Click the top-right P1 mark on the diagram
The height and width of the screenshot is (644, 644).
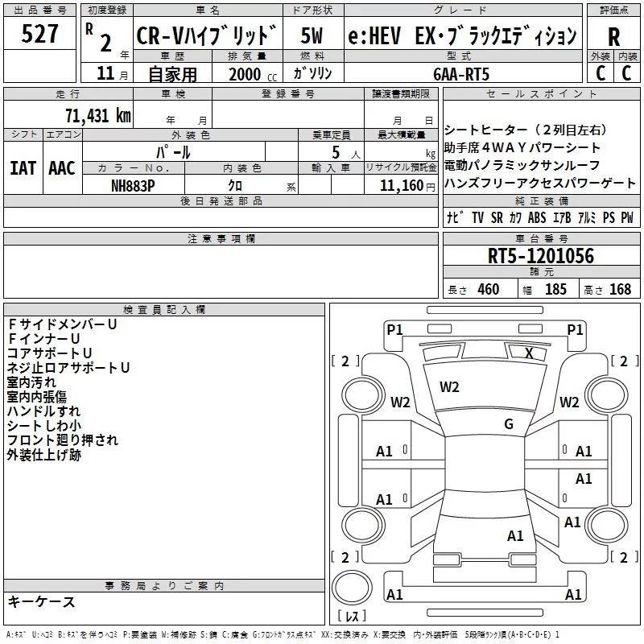tap(575, 329)
